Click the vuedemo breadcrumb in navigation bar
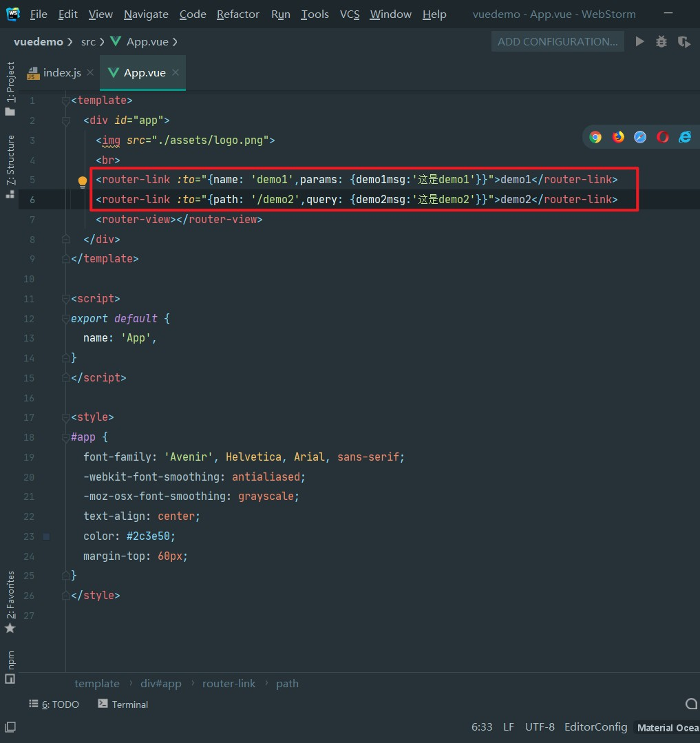The width and height of the screenshot is (700, 743). (x=39, y=42)
